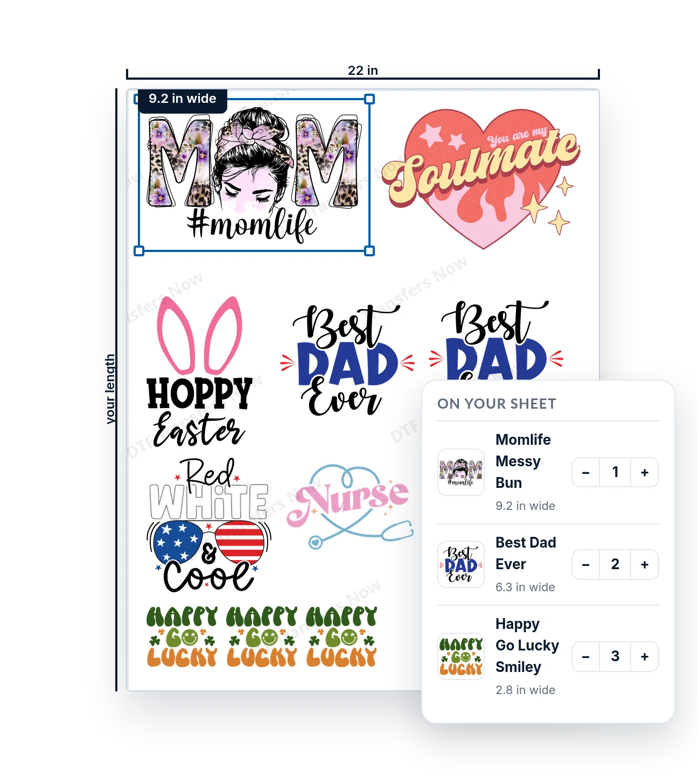Grab the top-right resize handle of #momlife

click(x=369, y=99)
